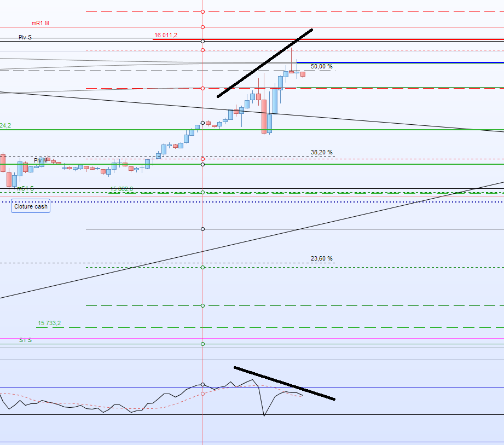
Task: Select the thick black rising trendline above candles
Action: (265, 63)
